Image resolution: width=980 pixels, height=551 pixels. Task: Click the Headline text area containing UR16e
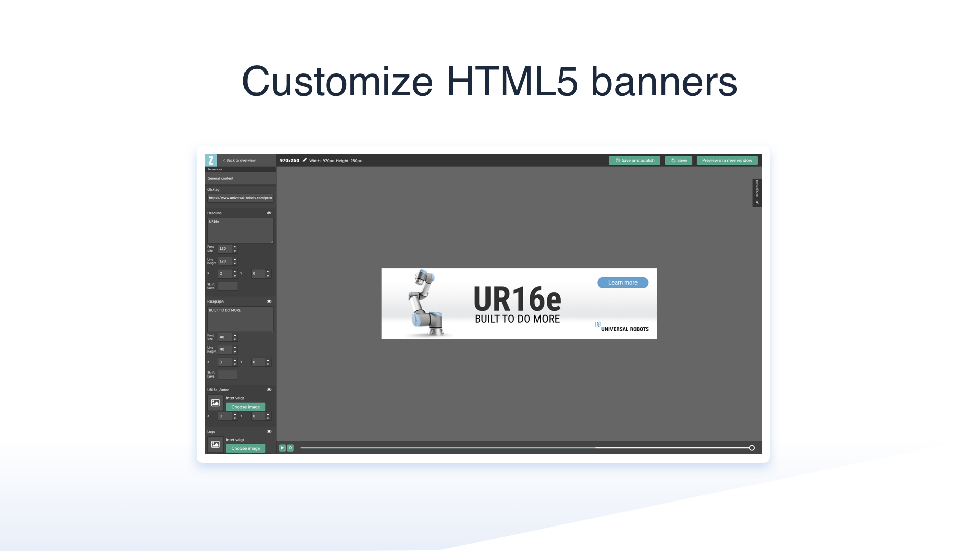(240, 231)
